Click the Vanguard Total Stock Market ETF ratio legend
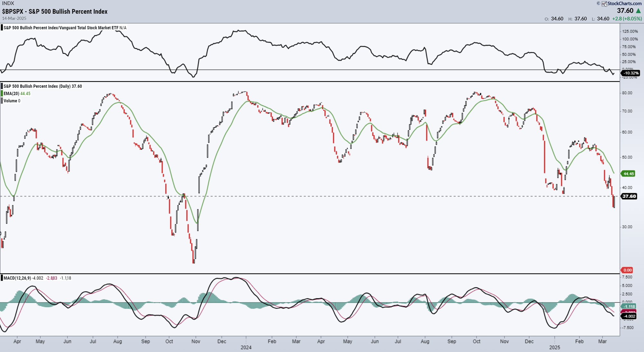This screenshot has width=644, height=352. point(65,28)
